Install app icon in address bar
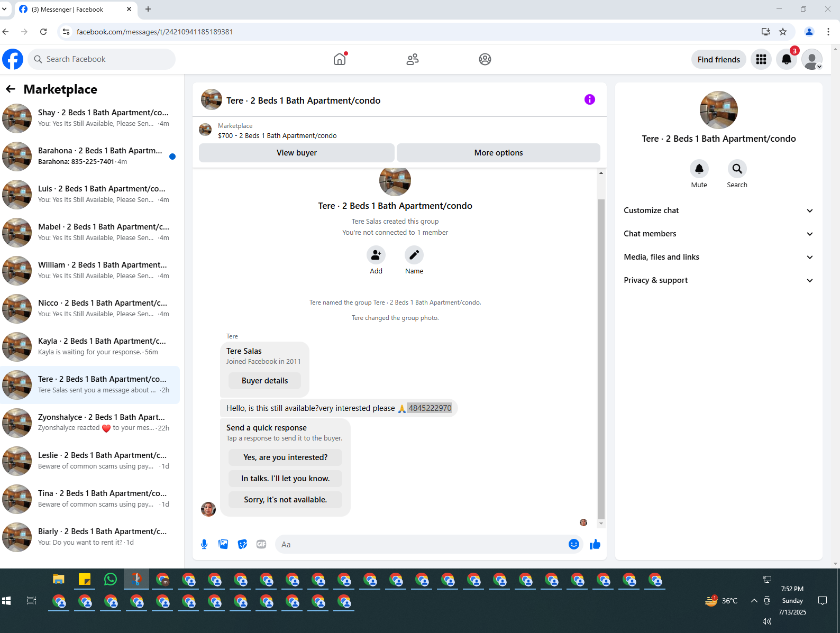Screen dimensions: 840x633 [x=765, y=32]
